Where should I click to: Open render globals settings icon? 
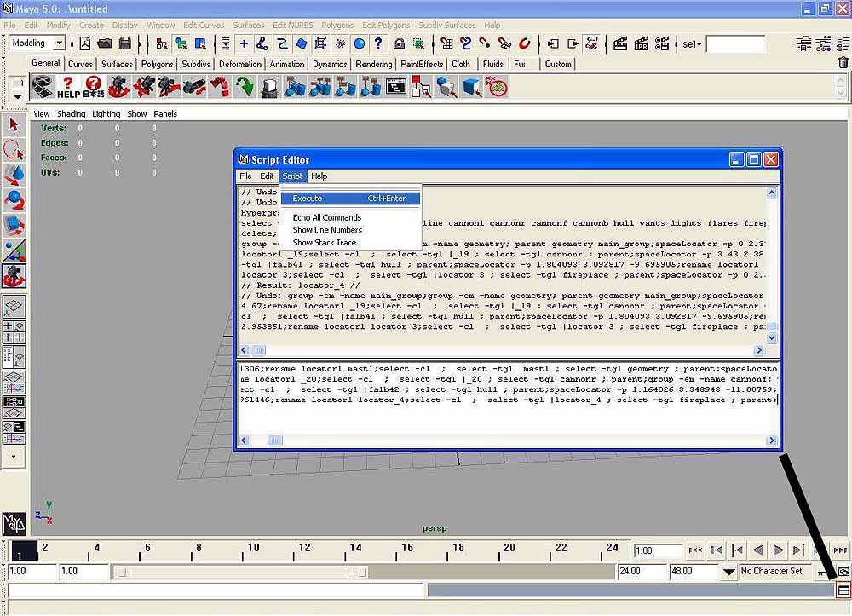coord(662,44)
